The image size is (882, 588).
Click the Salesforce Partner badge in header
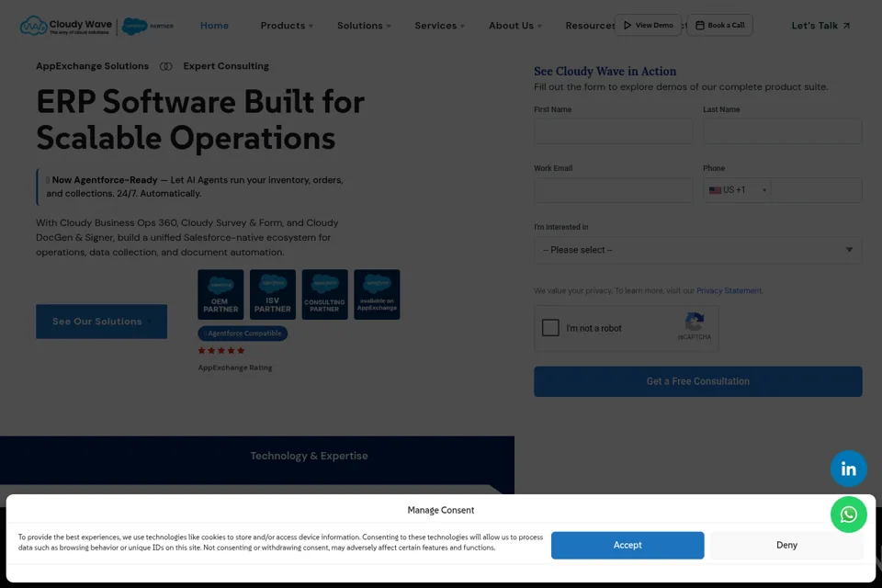tap(148, 26)
